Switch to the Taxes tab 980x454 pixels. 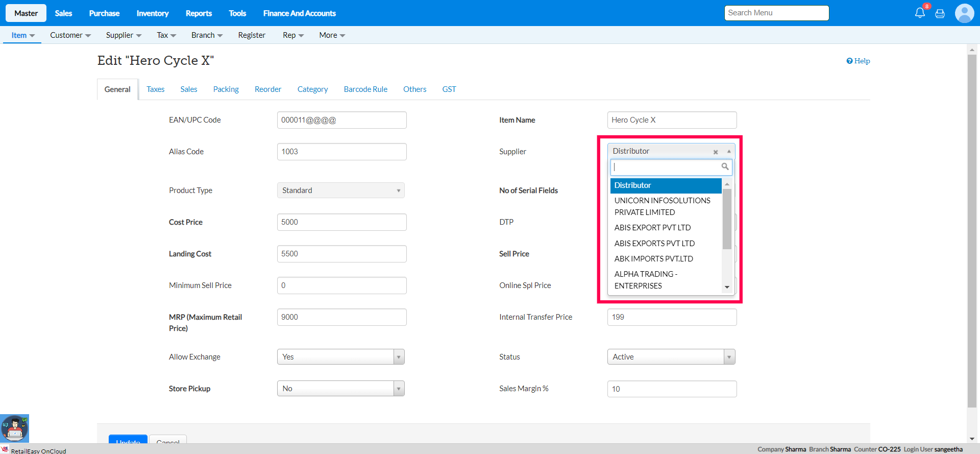pos(155,89)
